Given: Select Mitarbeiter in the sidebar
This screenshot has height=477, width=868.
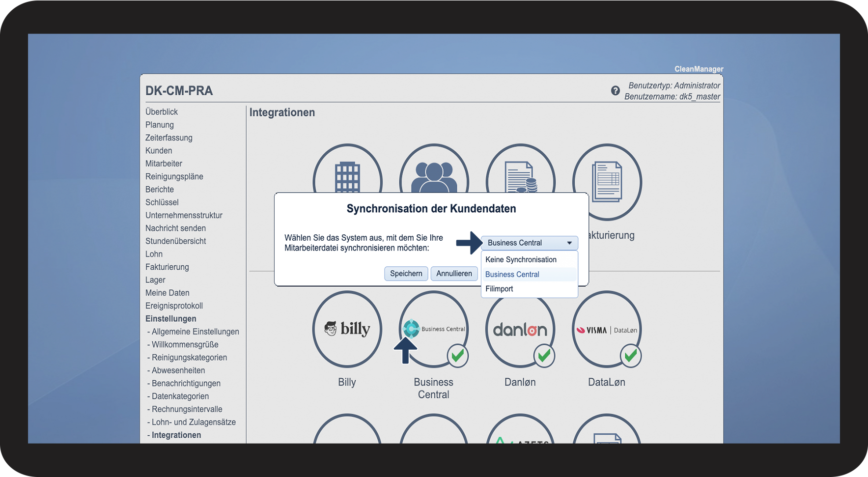Looking at the screenshot, I should (164, 164).
